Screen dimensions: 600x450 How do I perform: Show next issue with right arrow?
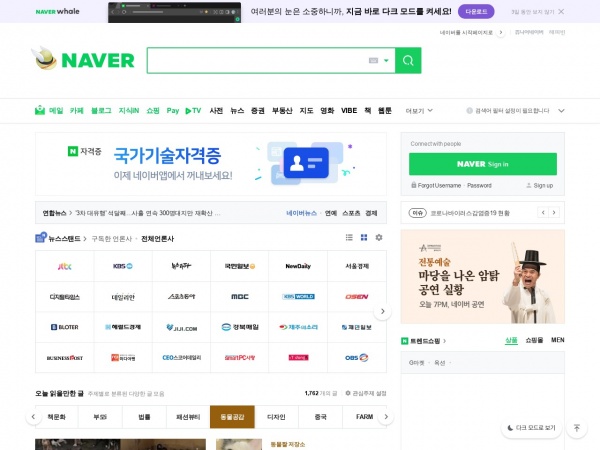[554, 212]
